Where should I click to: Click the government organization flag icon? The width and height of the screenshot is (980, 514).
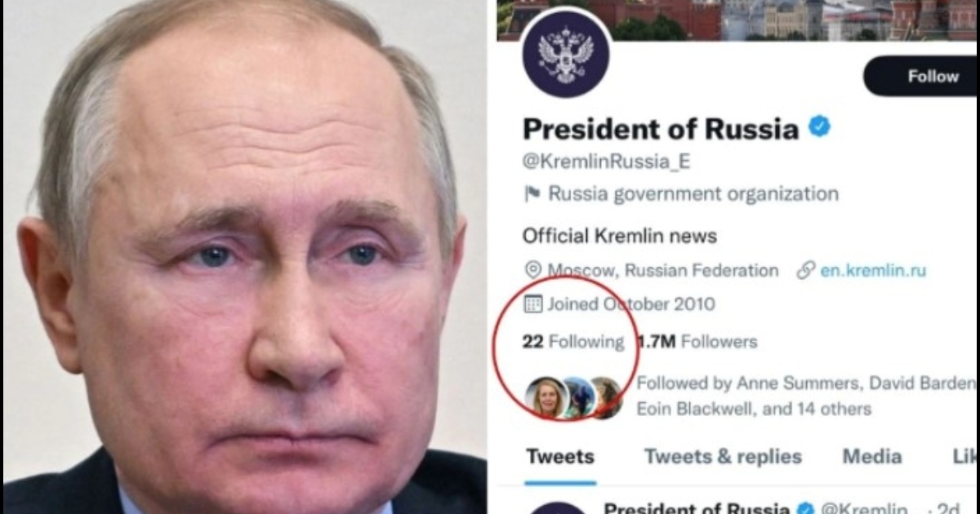click(x=532, y=194)
